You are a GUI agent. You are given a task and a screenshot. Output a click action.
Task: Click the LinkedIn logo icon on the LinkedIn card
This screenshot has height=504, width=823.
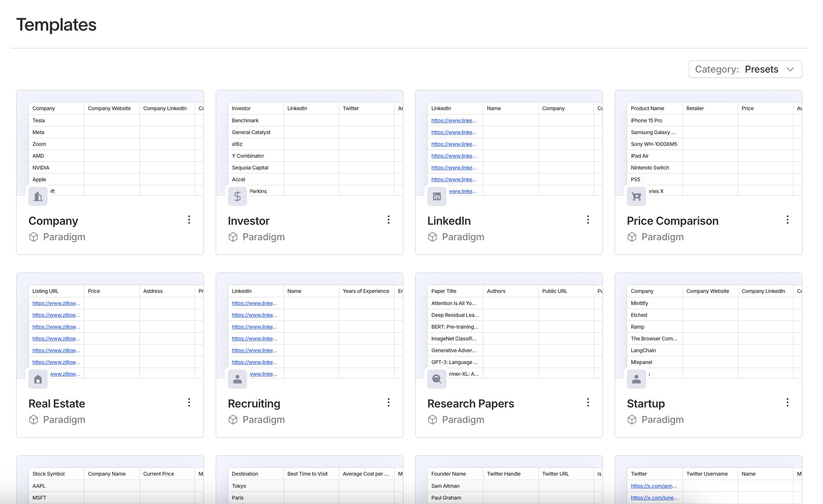(437, 196)
